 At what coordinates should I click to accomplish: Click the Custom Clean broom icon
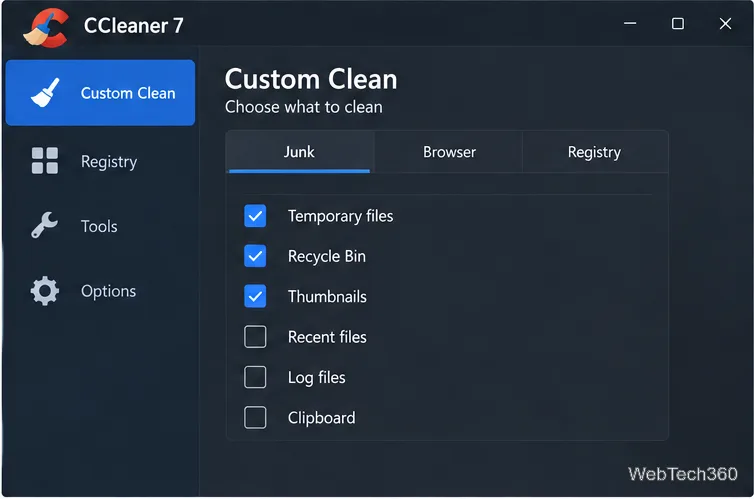point(45,93)
